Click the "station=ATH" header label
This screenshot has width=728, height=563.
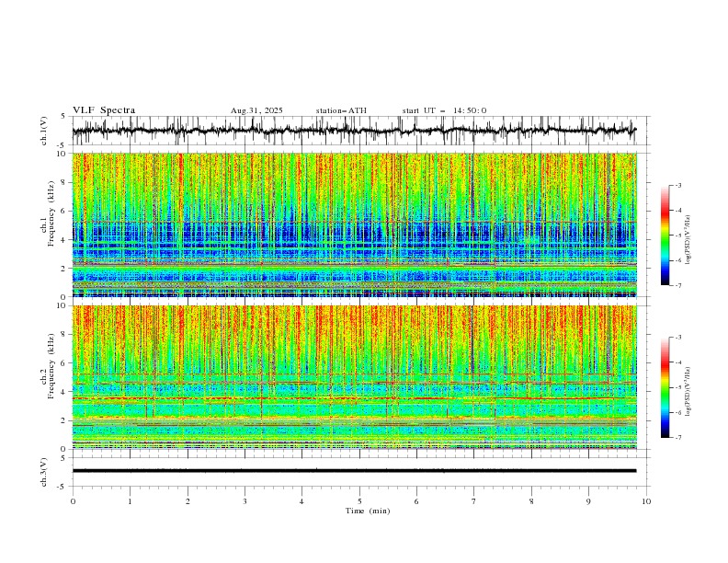(x=341, y=110)
